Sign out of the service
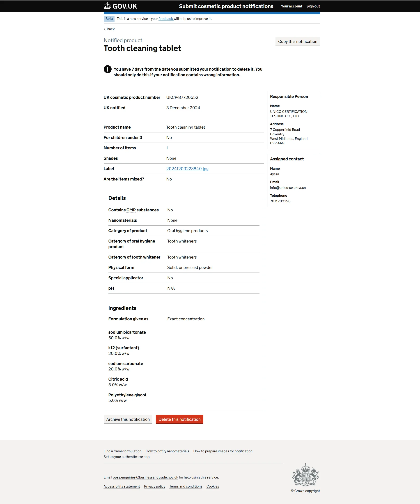Image resolution: width=420 pixels, height=504 pixels. pos(313,6)
